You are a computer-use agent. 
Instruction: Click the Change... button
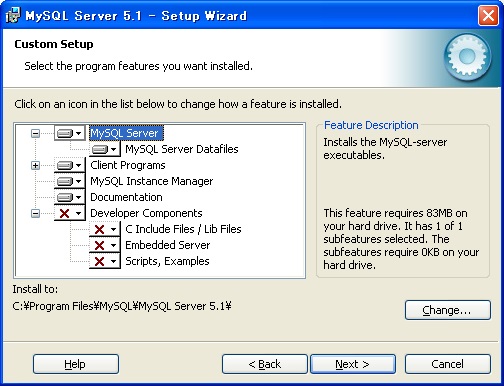[448, 310]
